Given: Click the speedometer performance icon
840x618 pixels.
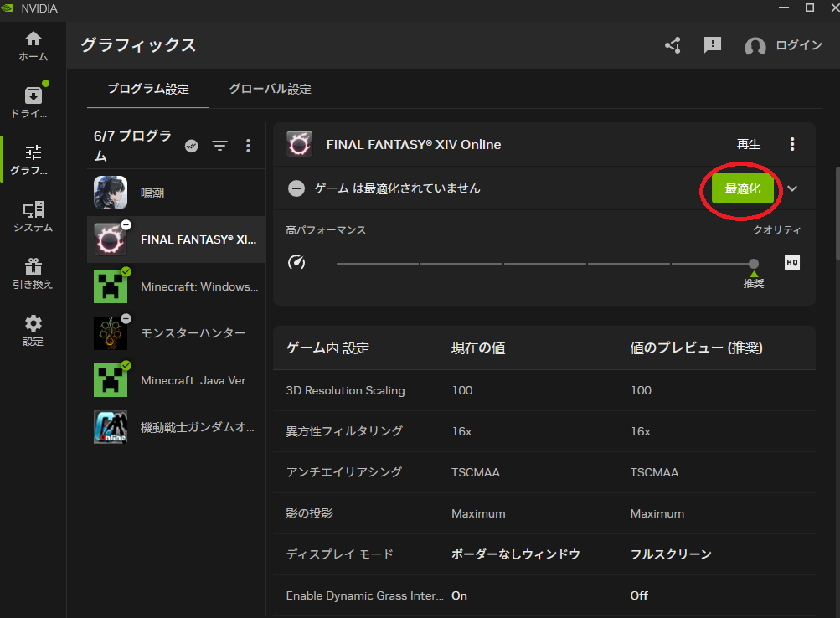Looking at the screenshot, I should tap(296, 263).
